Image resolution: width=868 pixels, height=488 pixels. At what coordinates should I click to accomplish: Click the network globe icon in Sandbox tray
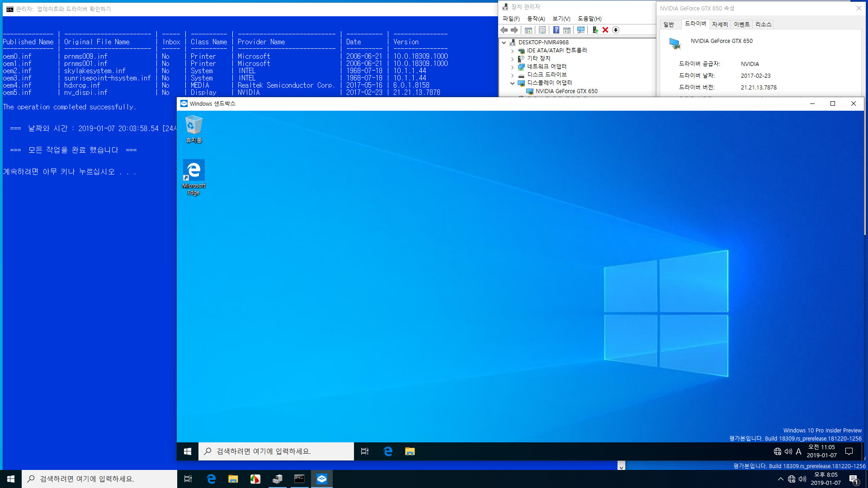click(x=778, y=451)
